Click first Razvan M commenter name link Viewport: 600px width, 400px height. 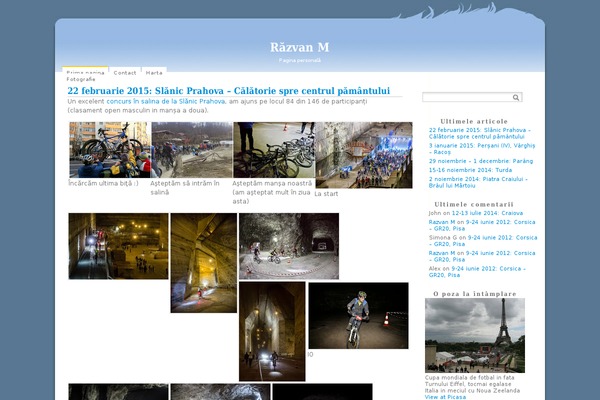pyautogui.click(x=442, y=222)
